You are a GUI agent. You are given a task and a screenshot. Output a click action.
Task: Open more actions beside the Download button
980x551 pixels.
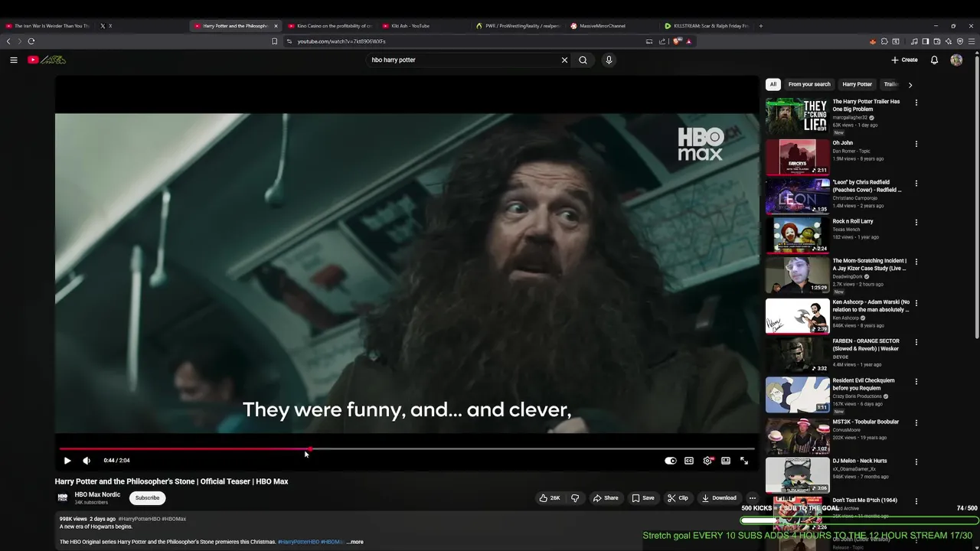[x=752, y=498]
